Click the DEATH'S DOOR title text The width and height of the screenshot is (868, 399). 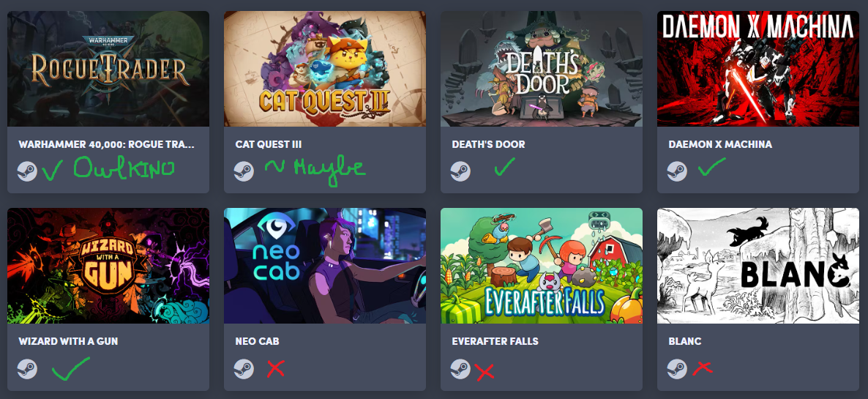[488, 144]
